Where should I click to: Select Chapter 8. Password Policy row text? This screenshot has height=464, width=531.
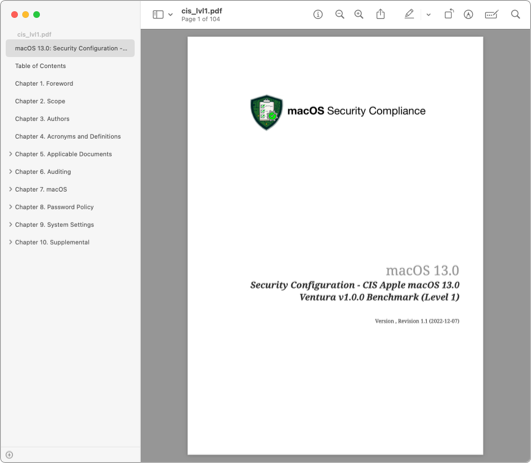(x=54, y=207)
